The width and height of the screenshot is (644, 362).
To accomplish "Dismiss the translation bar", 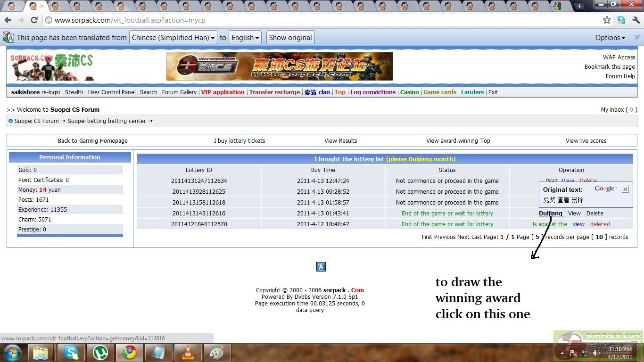I will 637,37.
